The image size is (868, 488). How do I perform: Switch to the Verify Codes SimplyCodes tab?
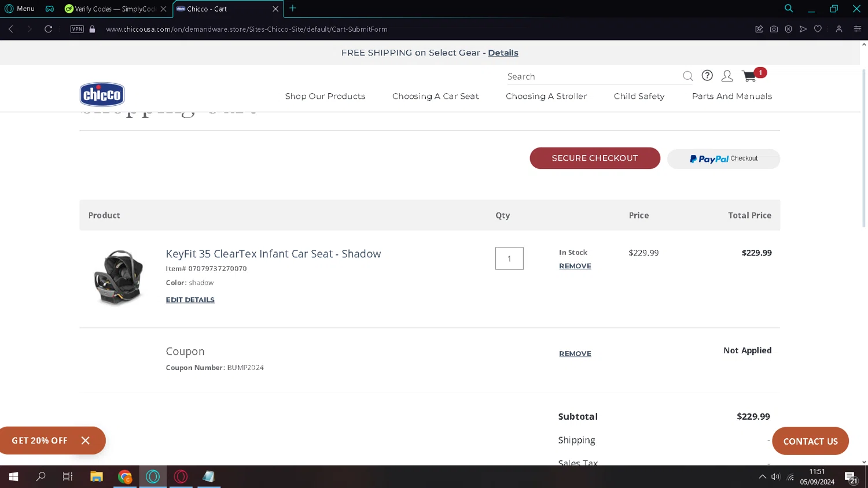(111, 9)
